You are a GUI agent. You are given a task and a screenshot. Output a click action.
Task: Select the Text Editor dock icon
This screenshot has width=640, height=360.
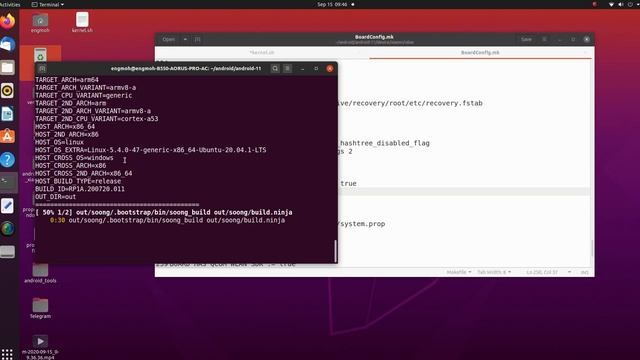7,205
